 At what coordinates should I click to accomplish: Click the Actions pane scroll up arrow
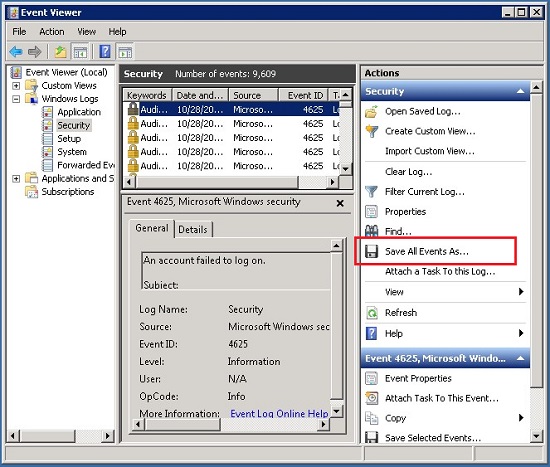coord(536,87)
